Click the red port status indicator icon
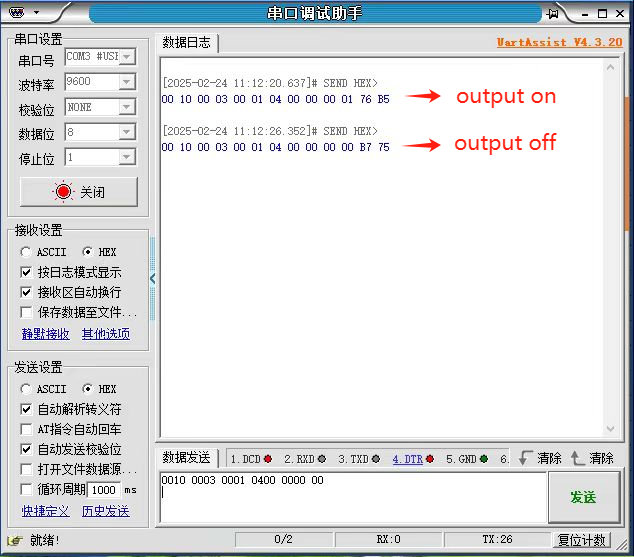Viewport: 634px width, 557px height. 63,192
